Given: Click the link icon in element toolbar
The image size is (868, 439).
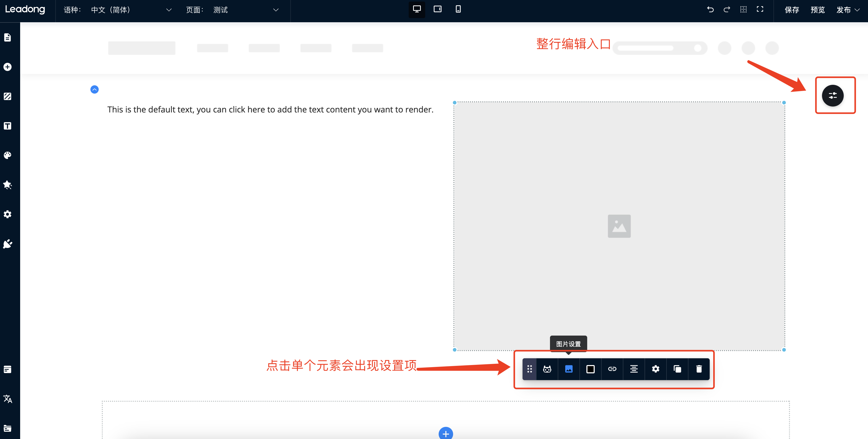Looking at the screenshot, I should point(612,369).
